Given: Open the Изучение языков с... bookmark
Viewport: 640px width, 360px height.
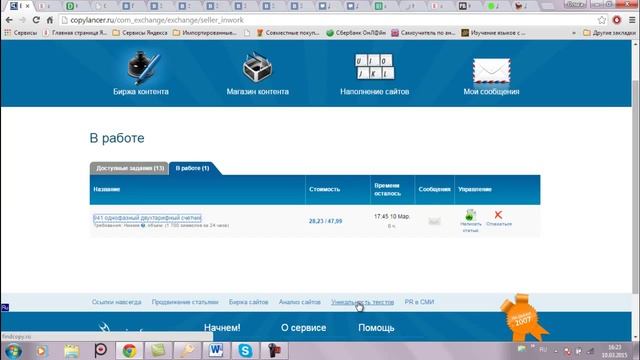Looking at the screenshot, I should (493, 33).
